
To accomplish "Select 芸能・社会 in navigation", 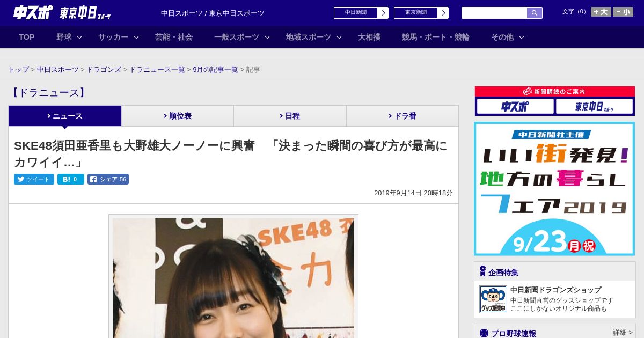I will [x=174, y=37].
